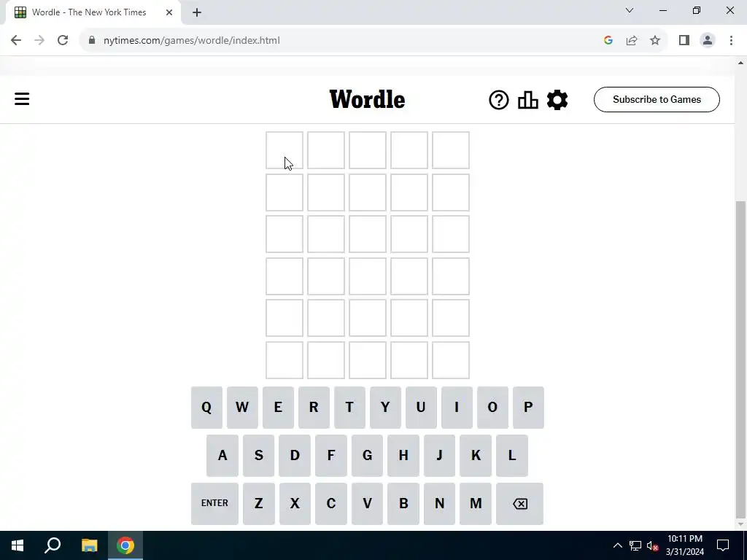Screen dimensions: 747x560
Task: Tap the W key on the on-screen keyboard
Action: coord(242,407)
